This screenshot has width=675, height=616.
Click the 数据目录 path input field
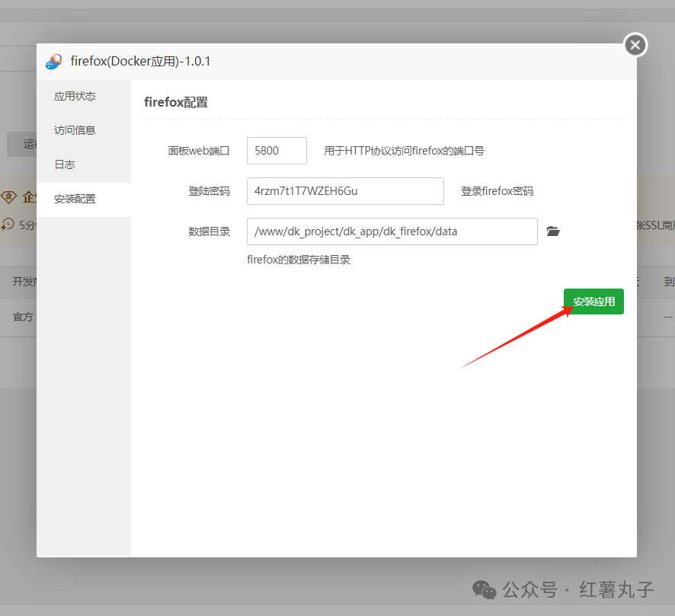coord(392,231)
